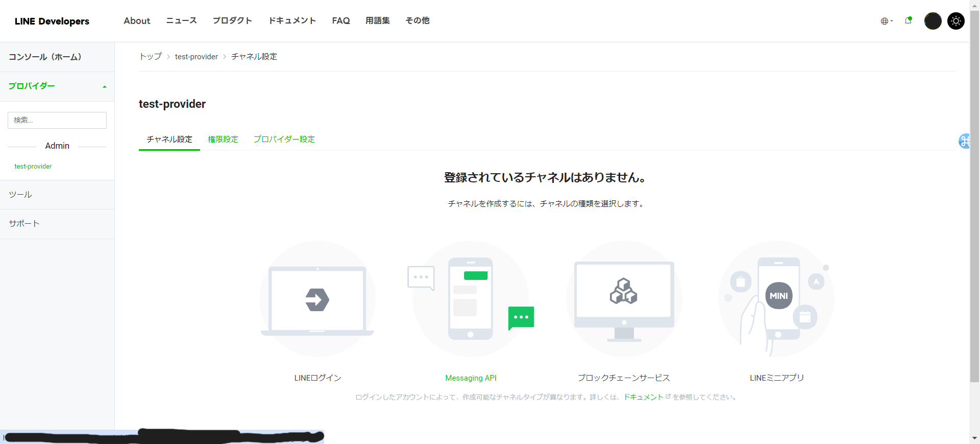Open the FAQ menu item
Viewport: 980px width, 444px height.
pos(341,21)
